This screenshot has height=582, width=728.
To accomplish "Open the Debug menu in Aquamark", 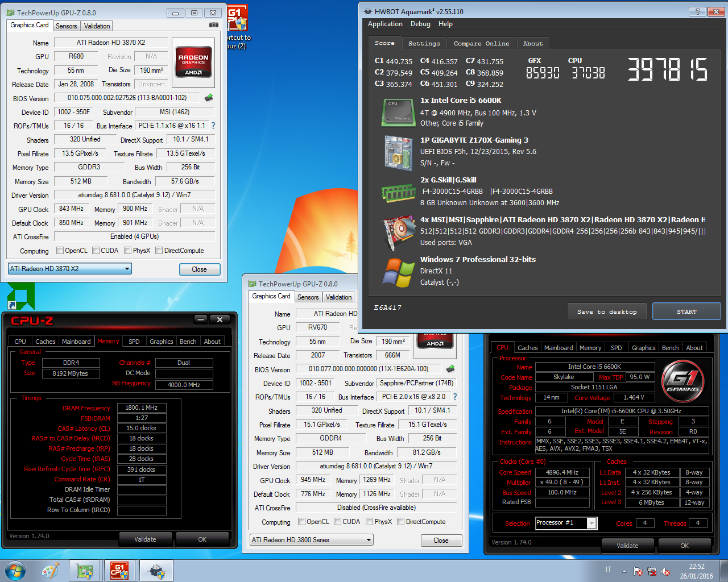I will 420,24.
